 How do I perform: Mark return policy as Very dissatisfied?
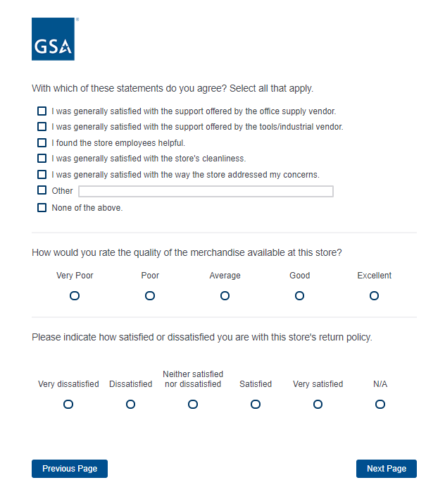[x=68, y=405]
